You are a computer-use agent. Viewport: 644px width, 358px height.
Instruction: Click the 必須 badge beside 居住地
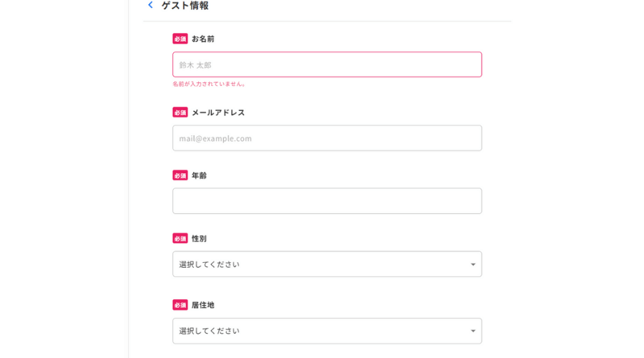180,305
